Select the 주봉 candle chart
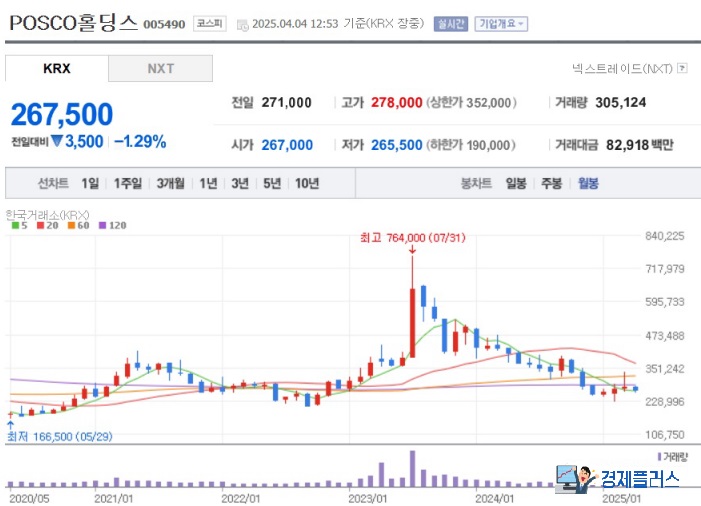This screenshot has height=506, width=701. pos(552,183)
